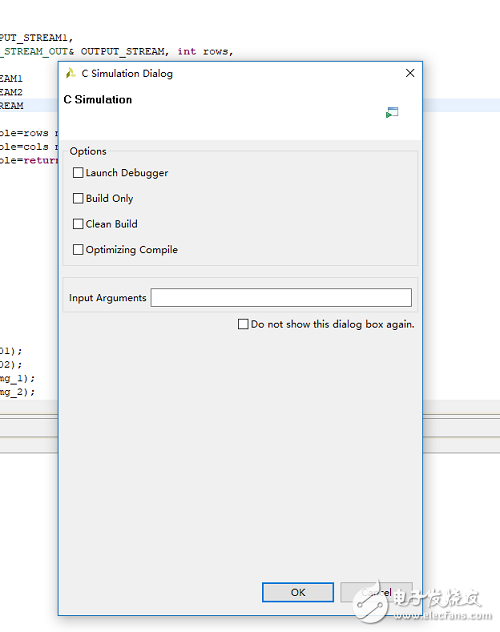Click the bold C Simulation heading
This screenshot has width=500, height=632.
pyautogui.click(x=98, y=100)
